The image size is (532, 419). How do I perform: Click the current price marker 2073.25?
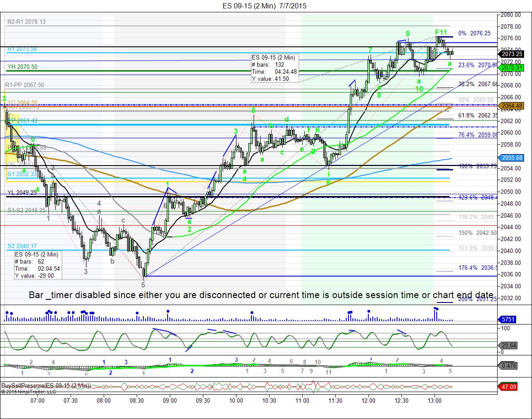pos(511,54)
